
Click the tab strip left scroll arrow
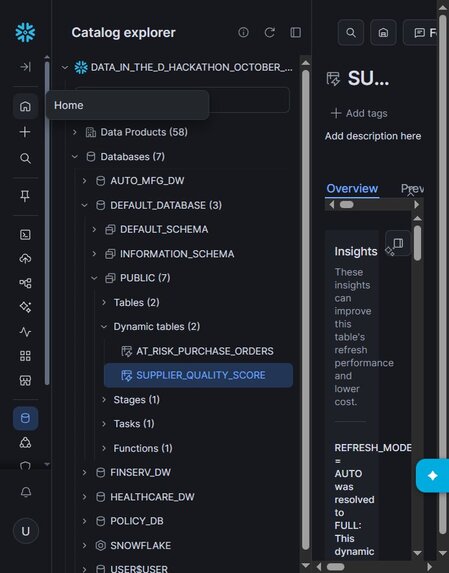click(x=332, y=205)
